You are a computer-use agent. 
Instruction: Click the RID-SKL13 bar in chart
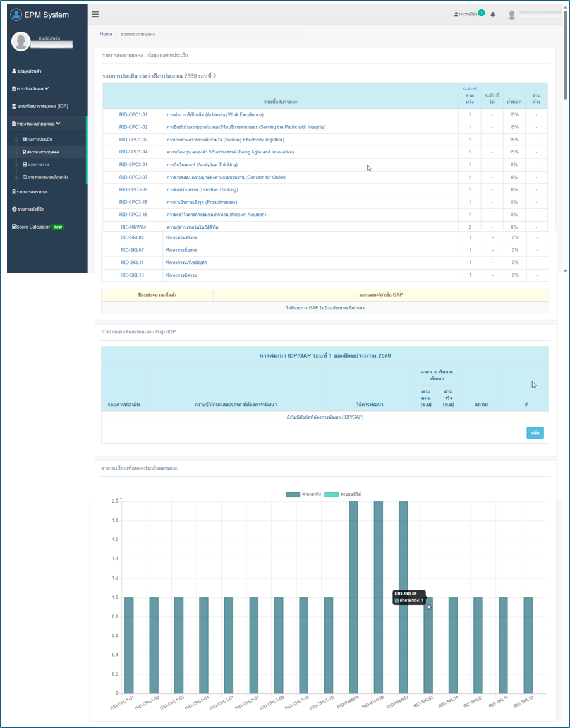pos(528,645)
